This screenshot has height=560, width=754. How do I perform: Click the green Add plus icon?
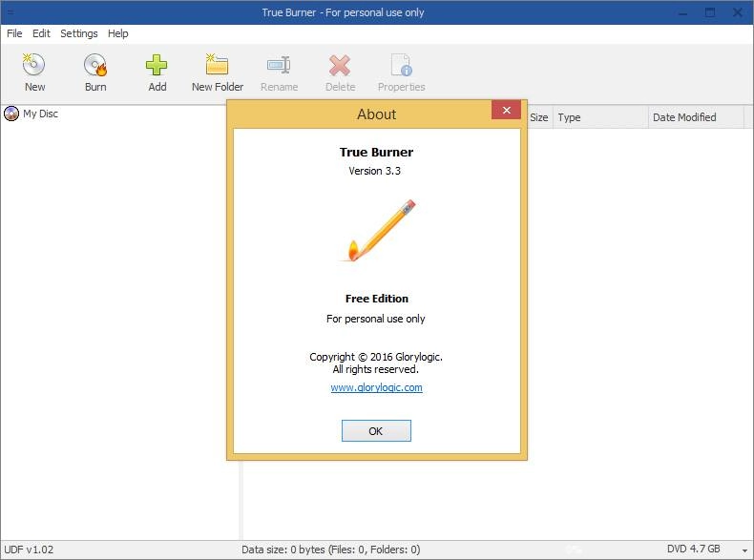[157, 65]
